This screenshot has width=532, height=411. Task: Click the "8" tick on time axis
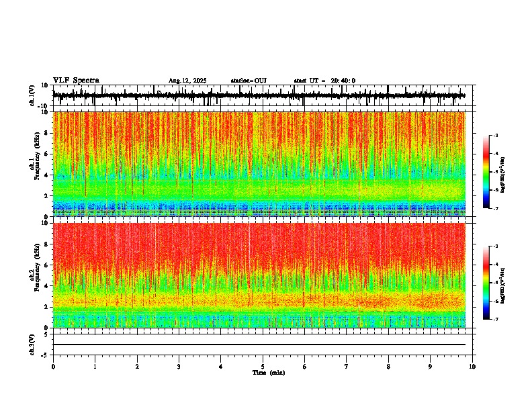pos(388,367)
